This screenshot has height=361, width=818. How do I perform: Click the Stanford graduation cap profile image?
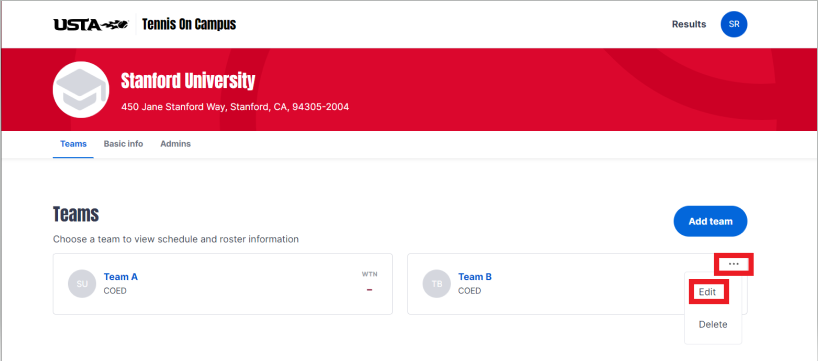tap(81, 89)
